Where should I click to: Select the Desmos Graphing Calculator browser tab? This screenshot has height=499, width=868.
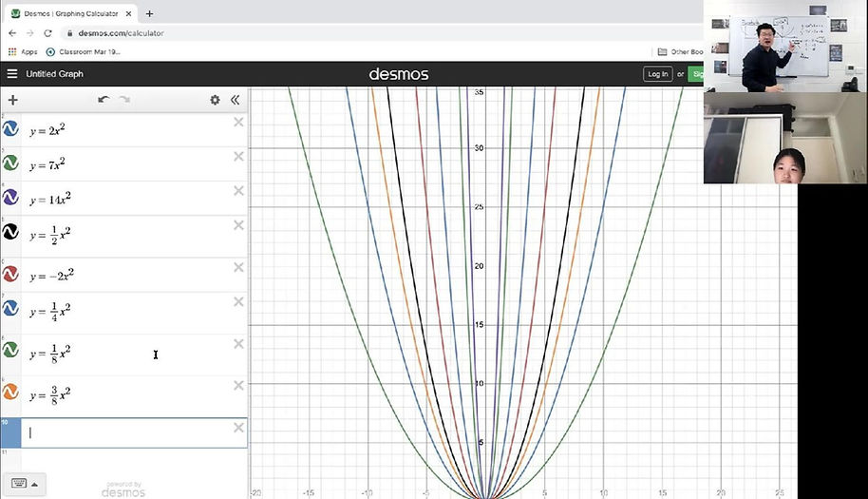(x=71, y=13)
